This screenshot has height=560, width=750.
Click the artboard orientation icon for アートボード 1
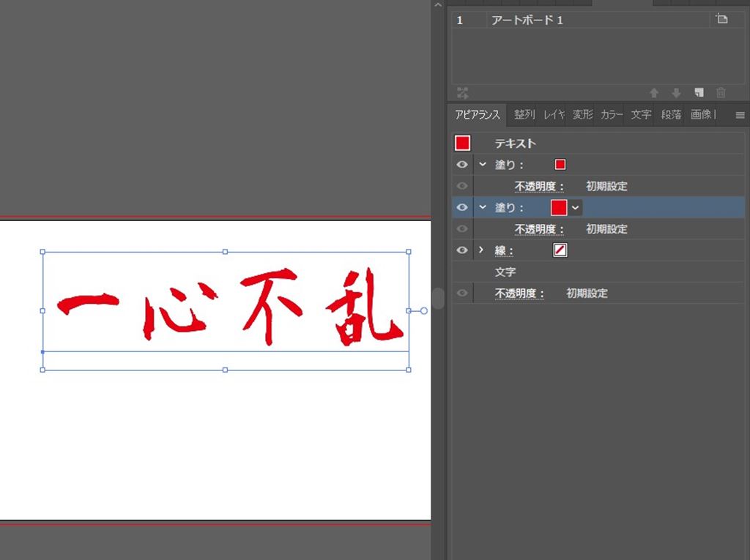pos(721,20)
